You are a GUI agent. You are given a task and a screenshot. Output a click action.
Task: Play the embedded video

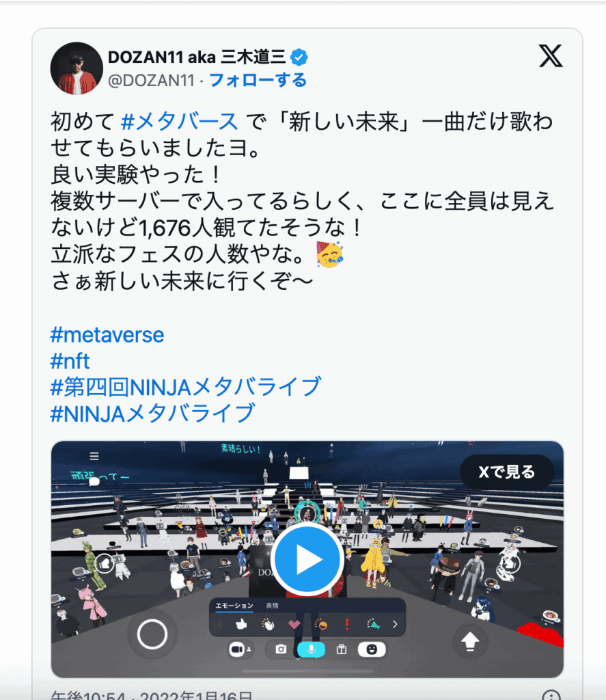[x=307, y=559]
